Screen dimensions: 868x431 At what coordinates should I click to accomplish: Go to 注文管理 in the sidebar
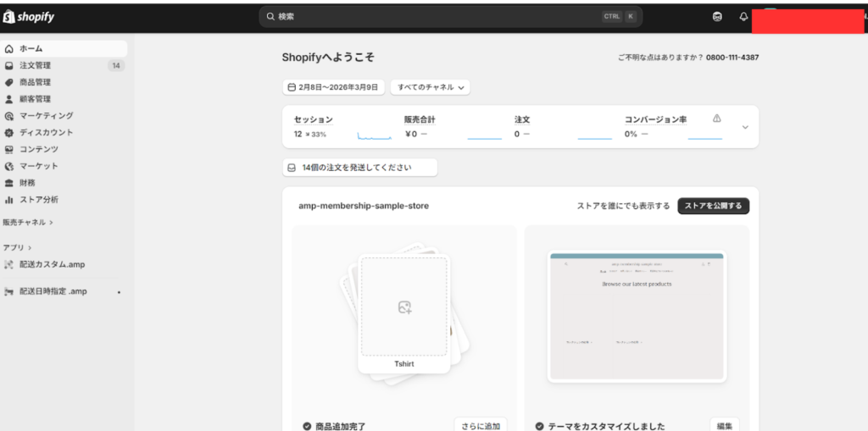pyautogui.click(x=36, y=65)
